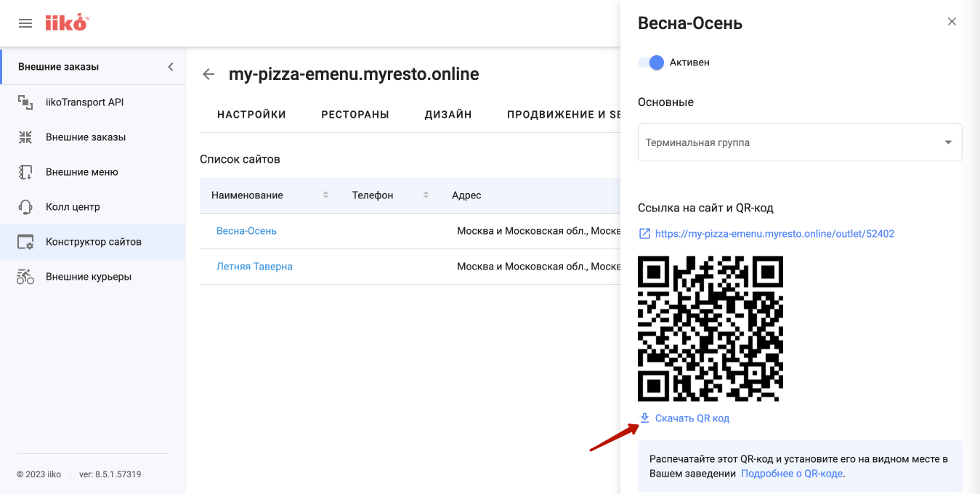Collapse the Внешние заказы sidebar

coord(171,67)
